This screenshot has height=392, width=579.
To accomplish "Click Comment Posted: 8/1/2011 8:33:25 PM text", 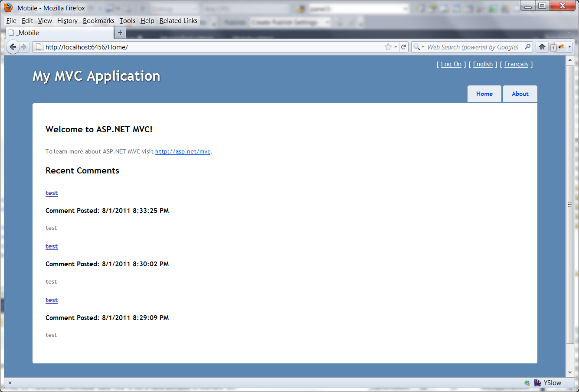I will pos(107,211).
